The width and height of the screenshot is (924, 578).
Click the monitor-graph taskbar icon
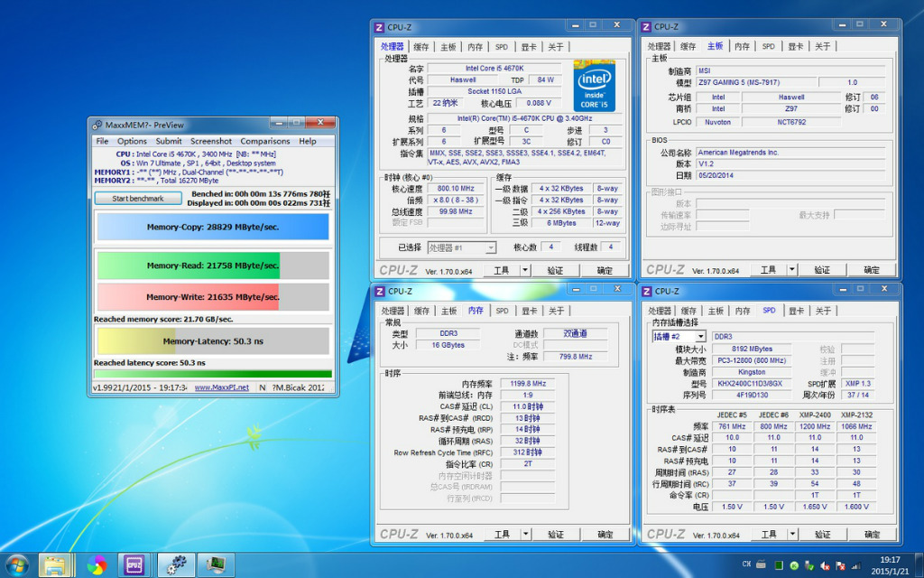pyautogui.click(x=216, y=564)
